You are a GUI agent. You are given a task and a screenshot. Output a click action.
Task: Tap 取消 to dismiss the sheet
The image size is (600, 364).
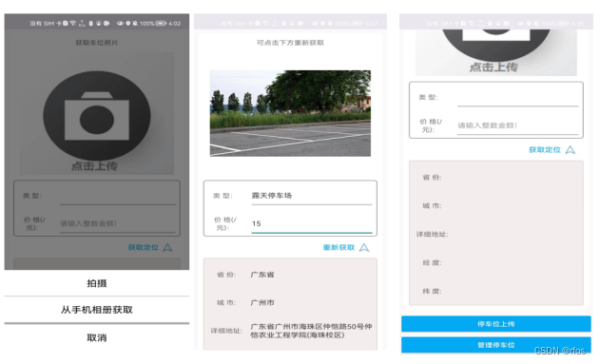(x=97, y=337)
